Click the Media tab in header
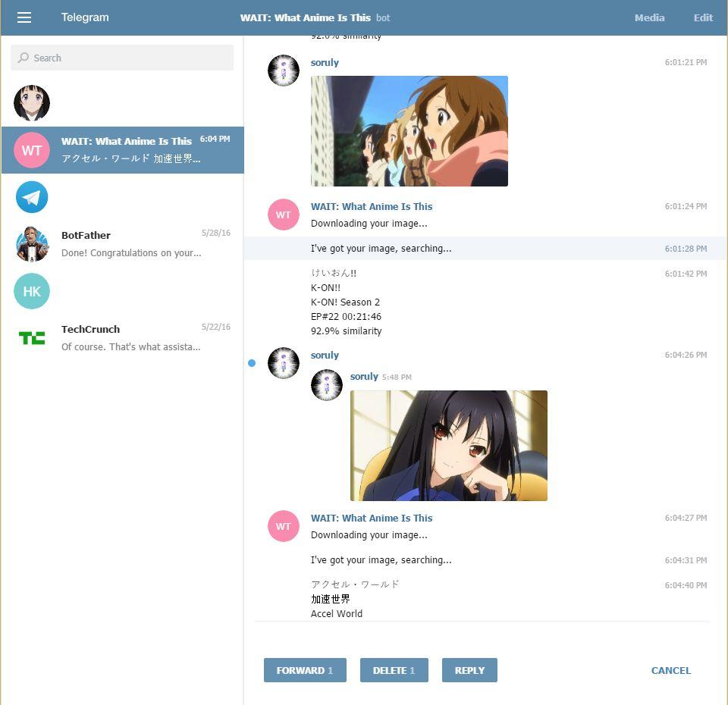Viewport: 728px width, 705px height. tap(649, 17)
